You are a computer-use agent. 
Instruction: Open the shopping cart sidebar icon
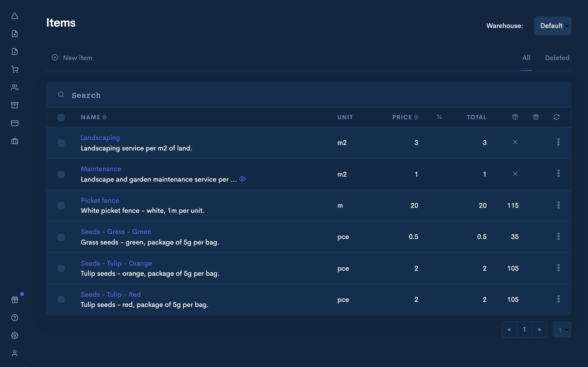coord(15,70)
